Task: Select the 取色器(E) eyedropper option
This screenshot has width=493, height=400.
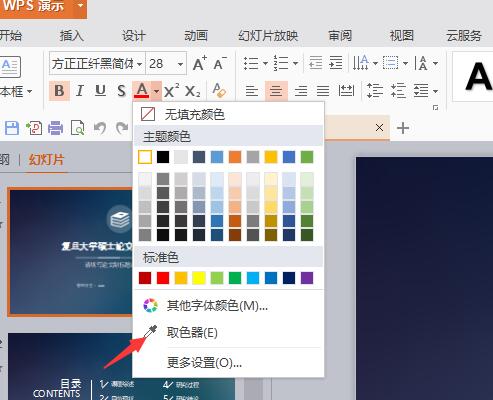Action: 228,332
